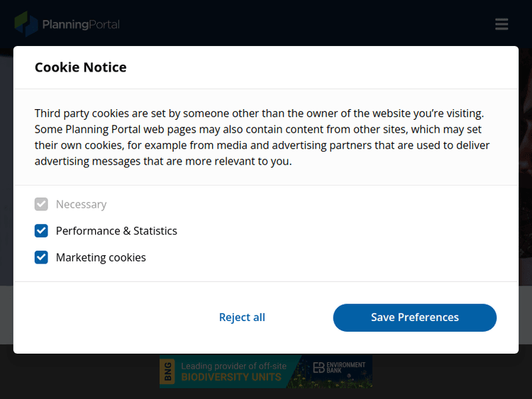Uncheck Marketing cookies checkbox

click(41, 257)
